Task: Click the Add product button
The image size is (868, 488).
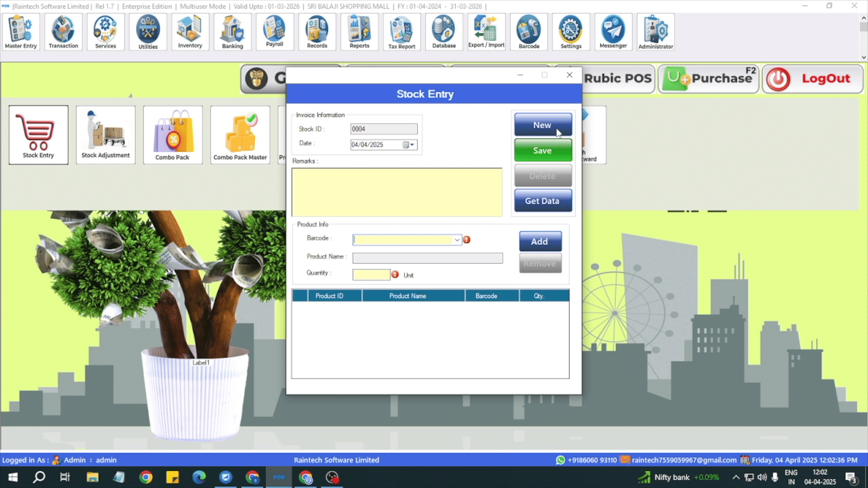Action: click(x=540, y=242)
